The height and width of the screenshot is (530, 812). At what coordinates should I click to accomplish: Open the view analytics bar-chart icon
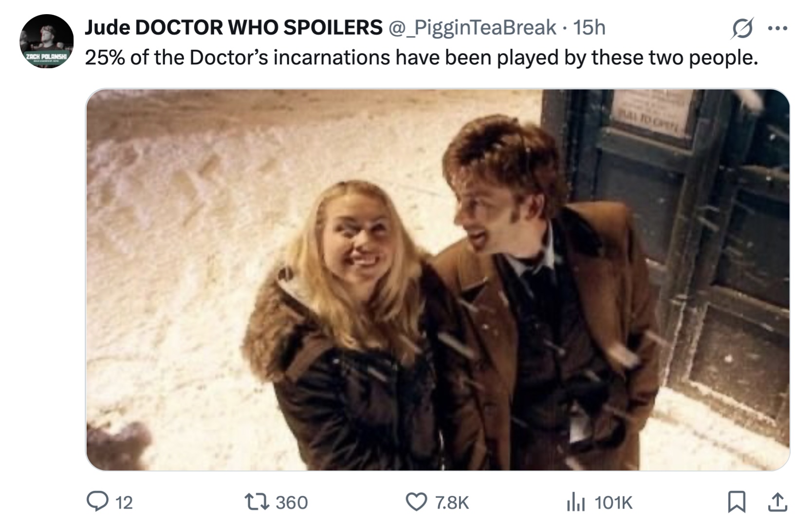pyautogui.click(x=576, y=502)
